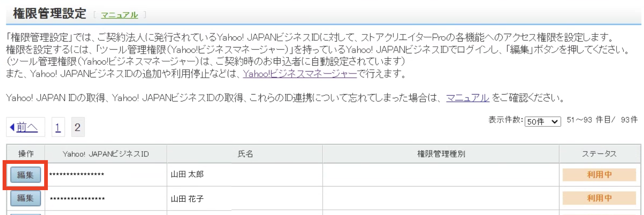The width and height of the screenshot is (644, 215).
Task: Click the ステータス column header
Action: point(599,154)
